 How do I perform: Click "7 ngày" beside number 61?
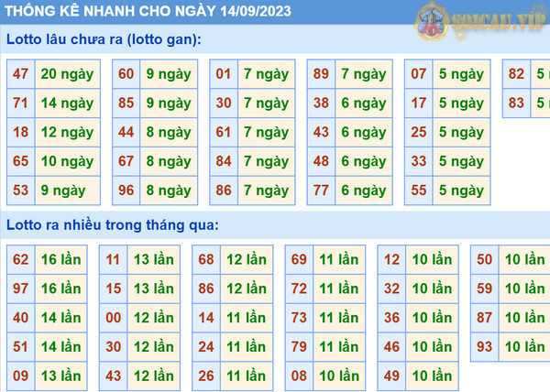coord(266,132)
